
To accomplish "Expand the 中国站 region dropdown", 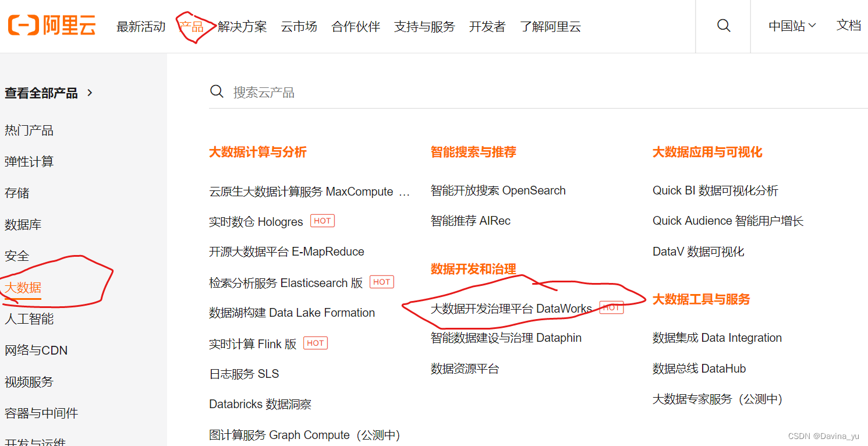I will [792, 26].
